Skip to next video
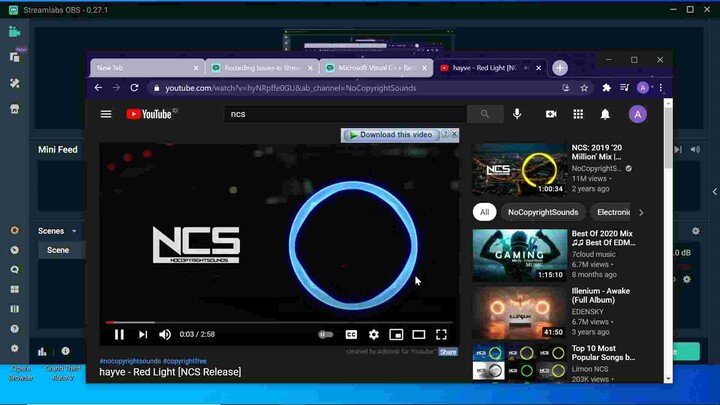 [143, 335]
